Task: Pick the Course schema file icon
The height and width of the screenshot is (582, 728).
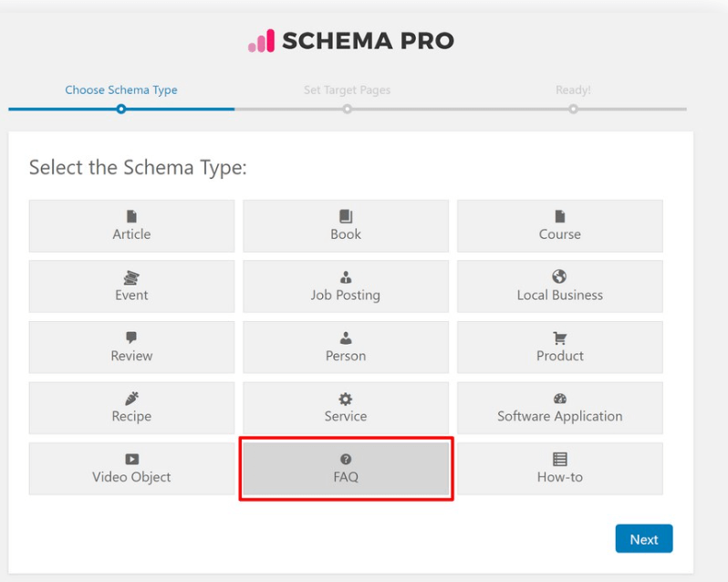Action: (x=560, y=216)
